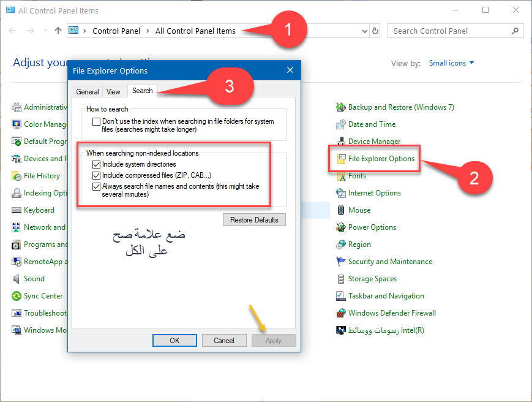Screen dimensions: 532x402
Task: Open Windows Defender Firewall icon
Action: coord(341,313)
